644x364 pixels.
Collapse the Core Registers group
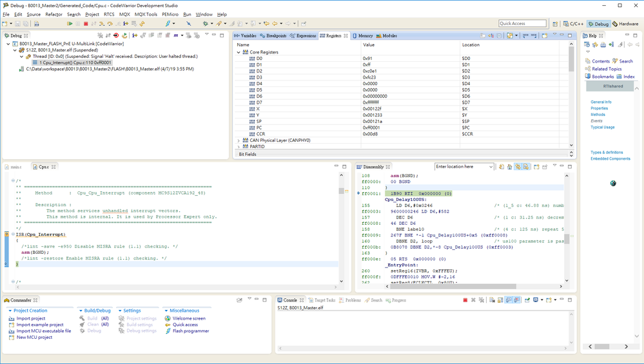[239, 52]
